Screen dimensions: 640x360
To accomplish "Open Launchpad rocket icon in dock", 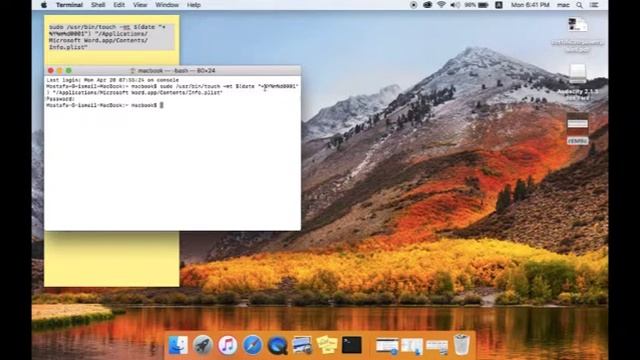I will pyautogui.click(x=203, y=345).
